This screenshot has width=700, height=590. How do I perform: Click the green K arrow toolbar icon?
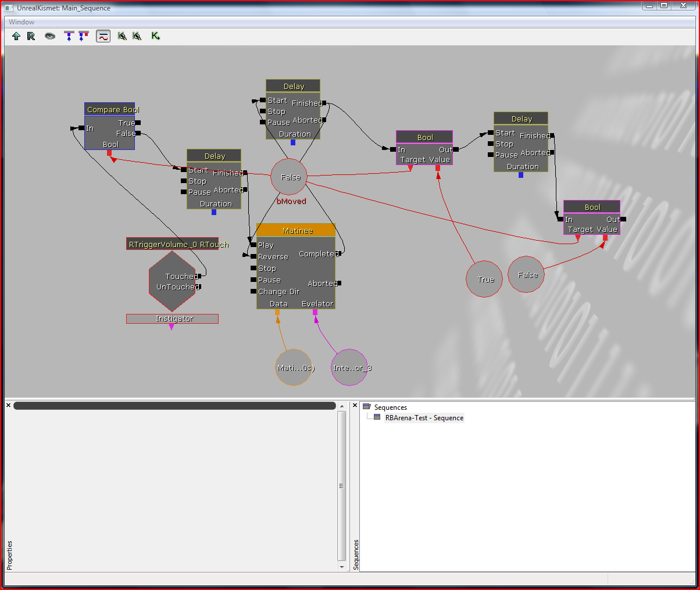155,36
